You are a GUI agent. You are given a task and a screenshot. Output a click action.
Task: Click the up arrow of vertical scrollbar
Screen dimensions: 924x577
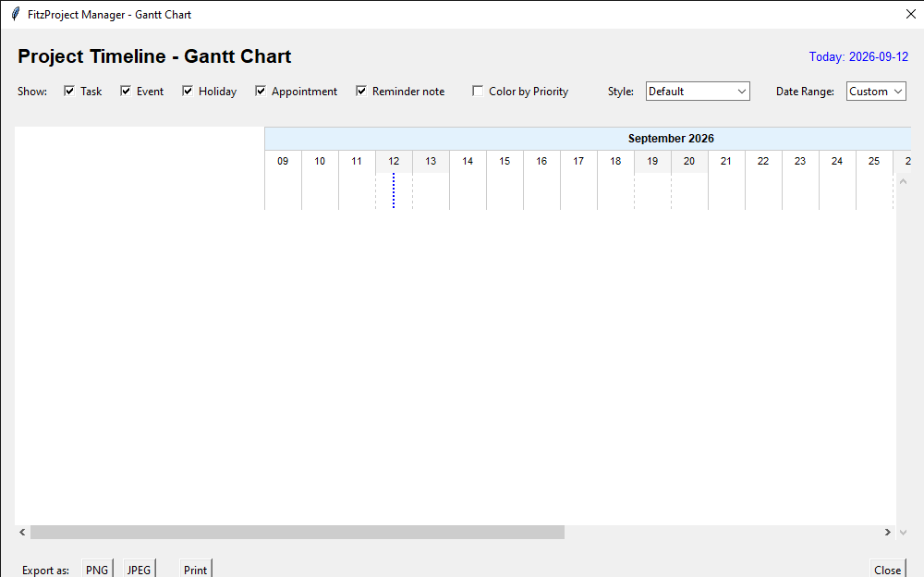pyautogui.click(x=903, y=182)
